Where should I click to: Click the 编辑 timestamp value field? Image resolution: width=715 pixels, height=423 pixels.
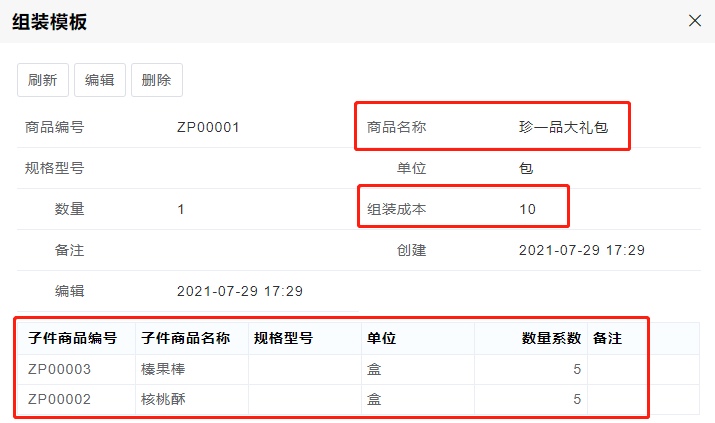click(239, 291)
